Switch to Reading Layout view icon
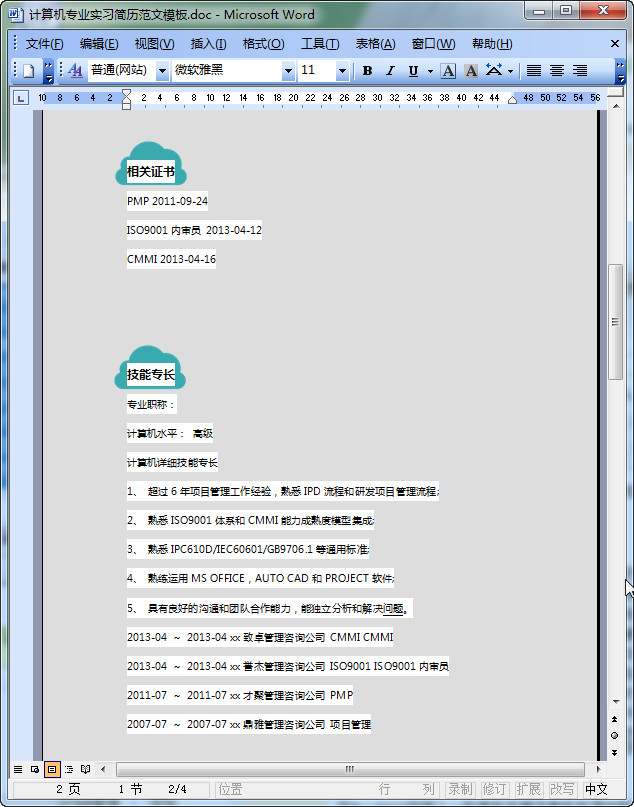 [86, 769]
